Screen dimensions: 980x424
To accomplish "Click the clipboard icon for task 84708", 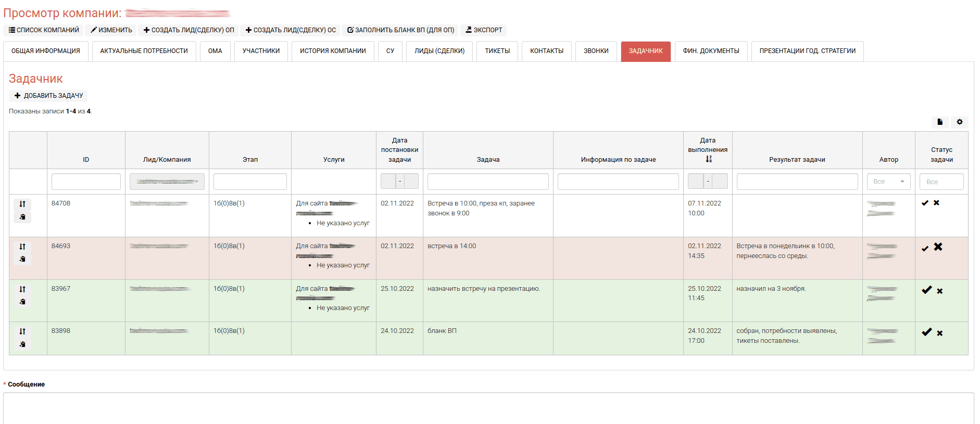I will tap(22, 217).
